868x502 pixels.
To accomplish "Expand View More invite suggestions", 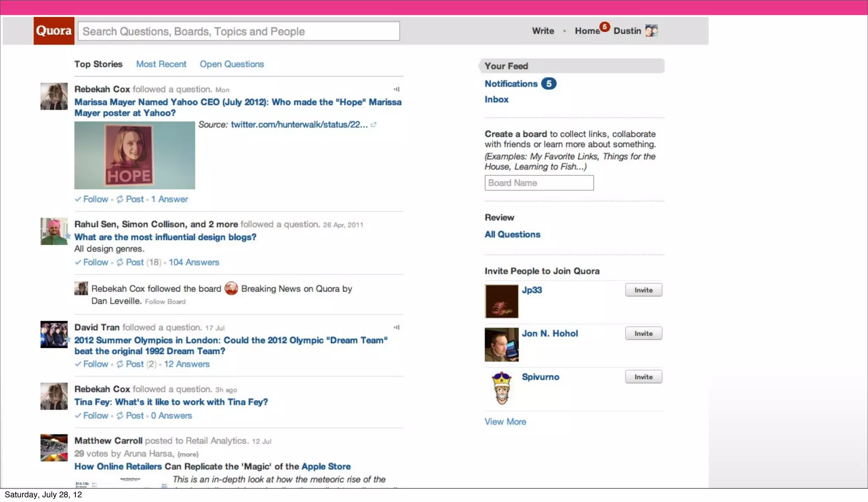I will click(x=505, y=422).
